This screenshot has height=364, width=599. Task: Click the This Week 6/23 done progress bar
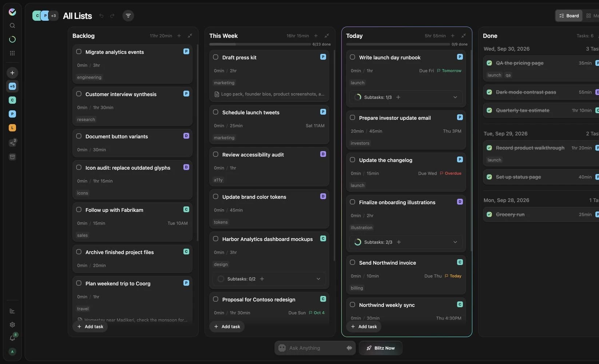(260, 44)
